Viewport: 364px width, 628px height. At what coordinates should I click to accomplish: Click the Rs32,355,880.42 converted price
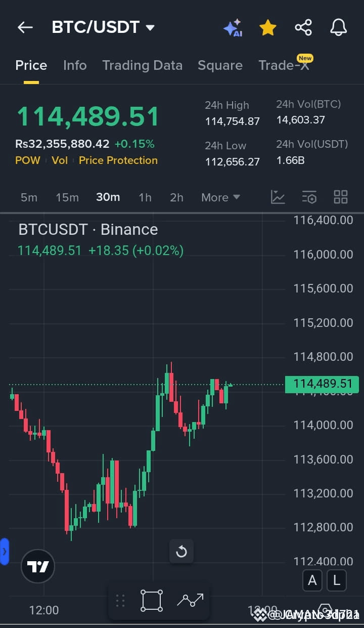pos(62,144)
